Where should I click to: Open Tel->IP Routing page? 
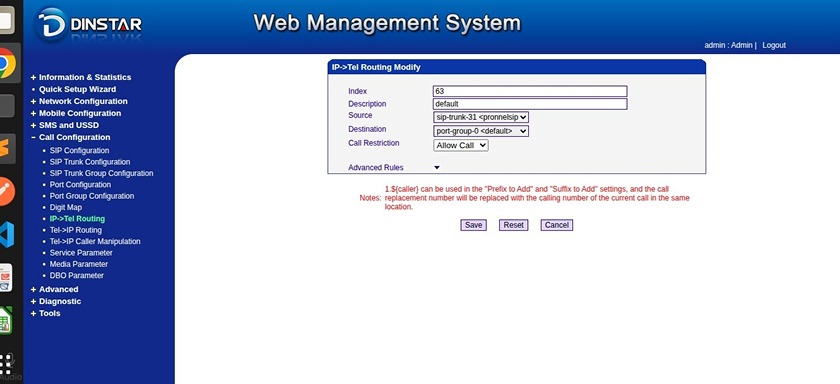point(76,230)
